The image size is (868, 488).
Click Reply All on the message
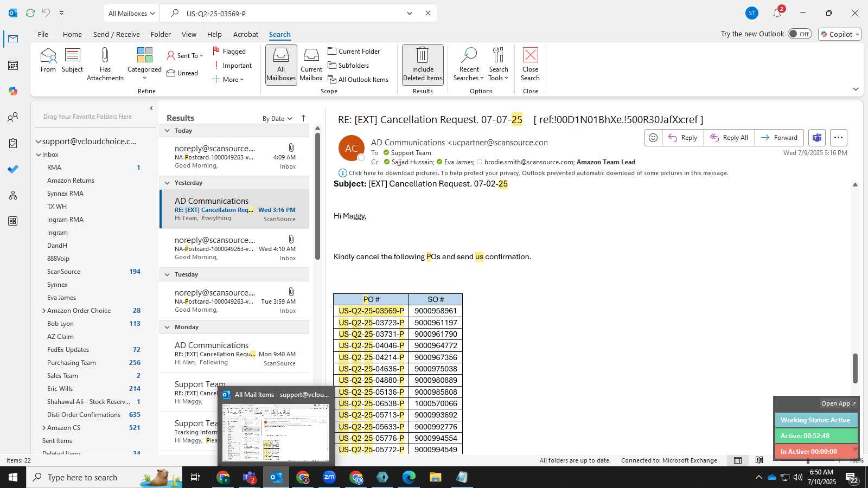(x=729, y=138)
